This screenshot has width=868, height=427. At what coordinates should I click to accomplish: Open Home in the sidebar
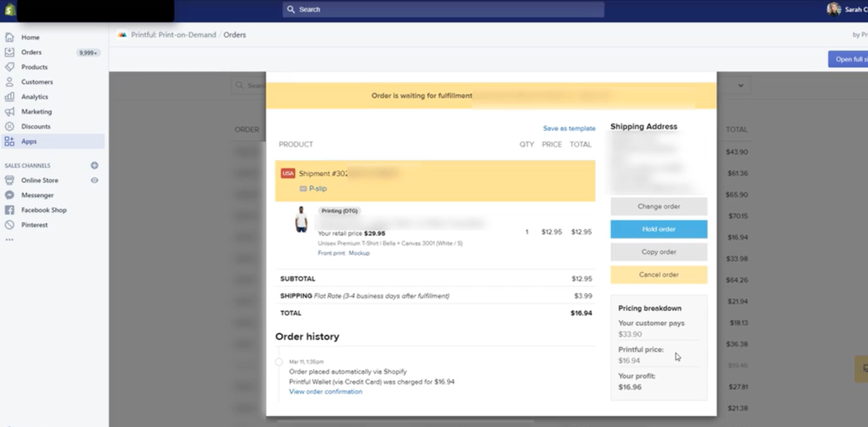(x=31, y=37)
